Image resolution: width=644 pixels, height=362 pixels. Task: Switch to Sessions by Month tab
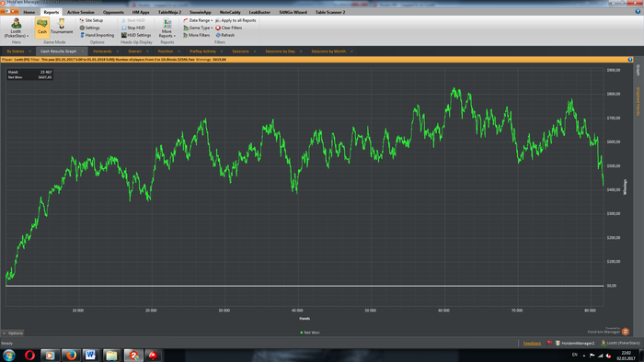coord(328,51)
